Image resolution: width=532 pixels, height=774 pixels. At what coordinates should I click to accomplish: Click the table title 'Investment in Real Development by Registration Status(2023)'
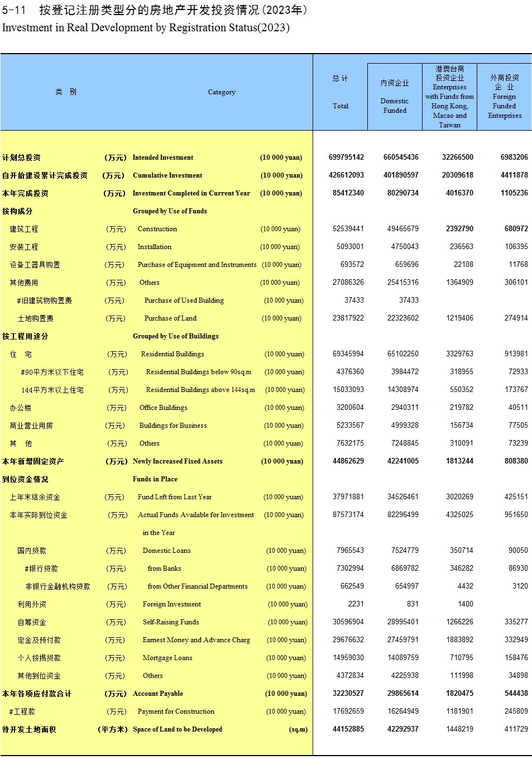pos(146,27)
